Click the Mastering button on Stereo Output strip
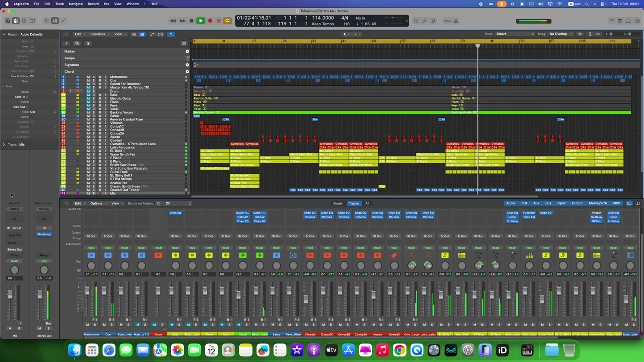Screen dimensions: 644x362 [44, 234]
